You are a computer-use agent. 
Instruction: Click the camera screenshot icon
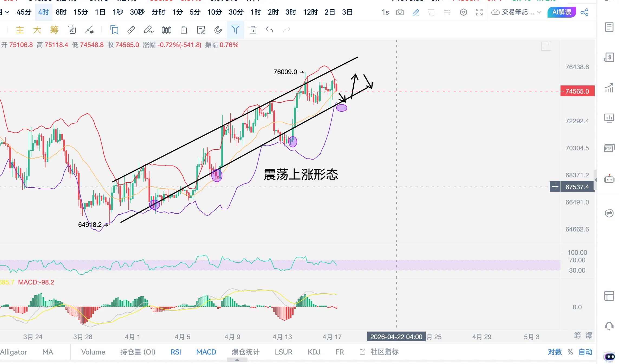click(x=400, y=12)
